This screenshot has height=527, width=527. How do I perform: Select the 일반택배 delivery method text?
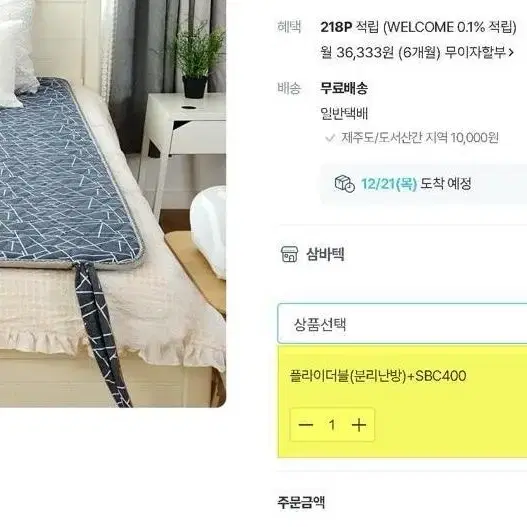(x=344, y=114)
